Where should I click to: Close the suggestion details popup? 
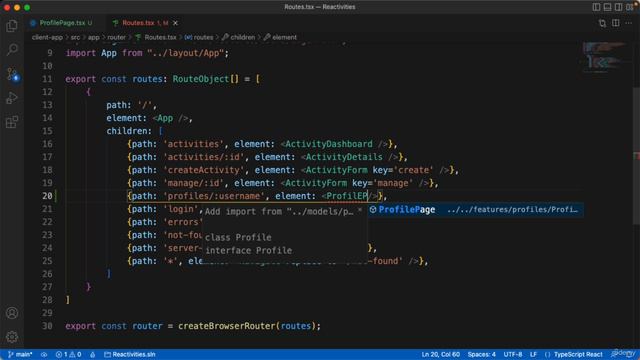click(360, 210)
